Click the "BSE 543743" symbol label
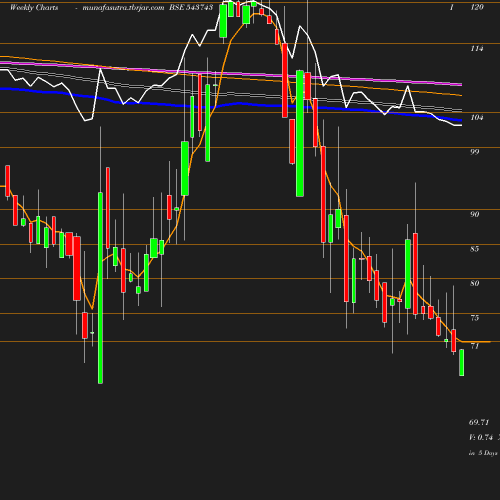500x500 pixels. pyautogui.click(x=191, y=7)
